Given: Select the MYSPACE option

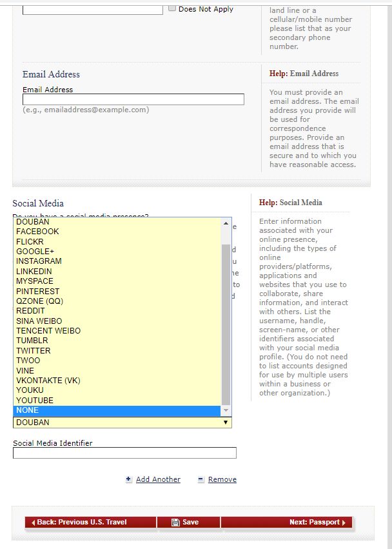Looking at the screenshot, I should (x=117, y=281).
